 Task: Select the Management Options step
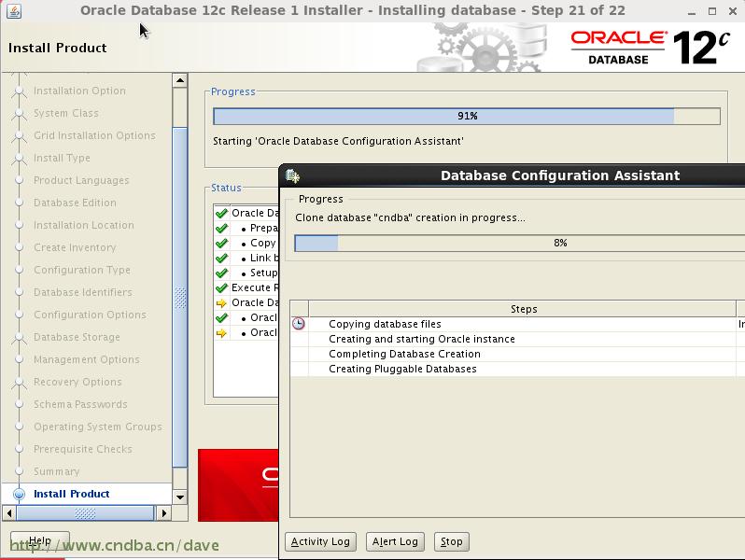[87, 359]
